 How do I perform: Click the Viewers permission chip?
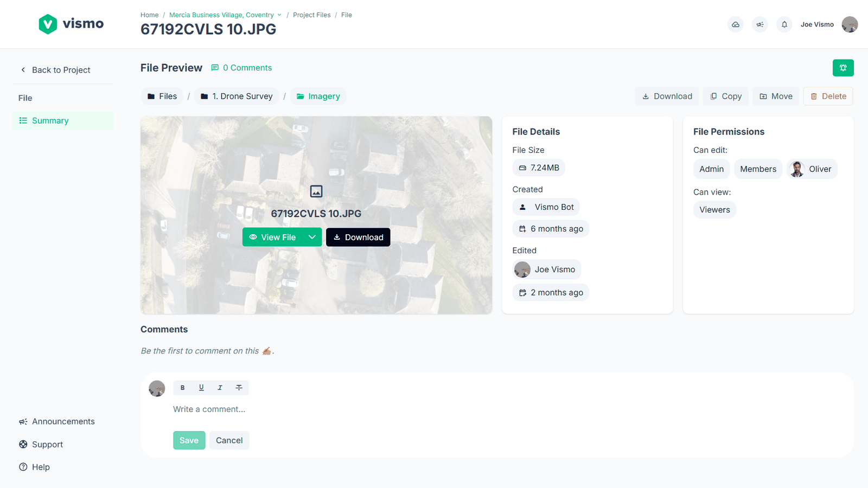pyautogui.click(x=714, y=210)
